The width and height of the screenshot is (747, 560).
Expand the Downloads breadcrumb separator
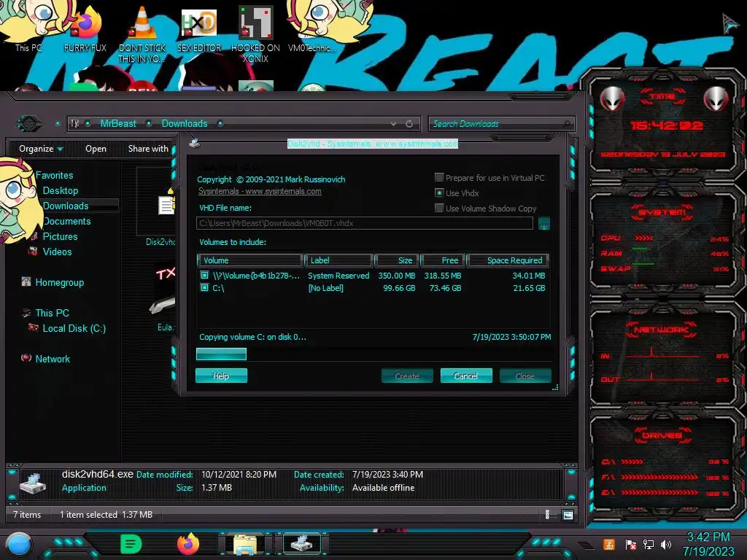[x=220, y=123]
